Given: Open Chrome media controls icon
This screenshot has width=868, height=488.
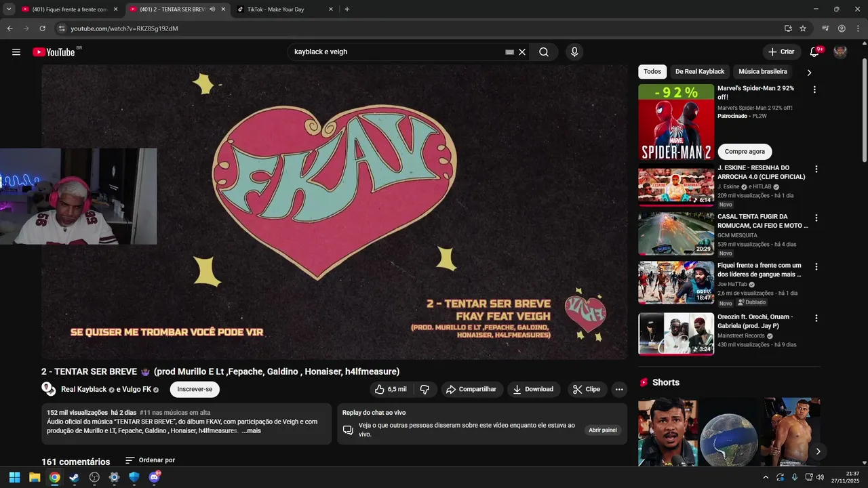Looking at the screenshot, I should pos(825,28).
